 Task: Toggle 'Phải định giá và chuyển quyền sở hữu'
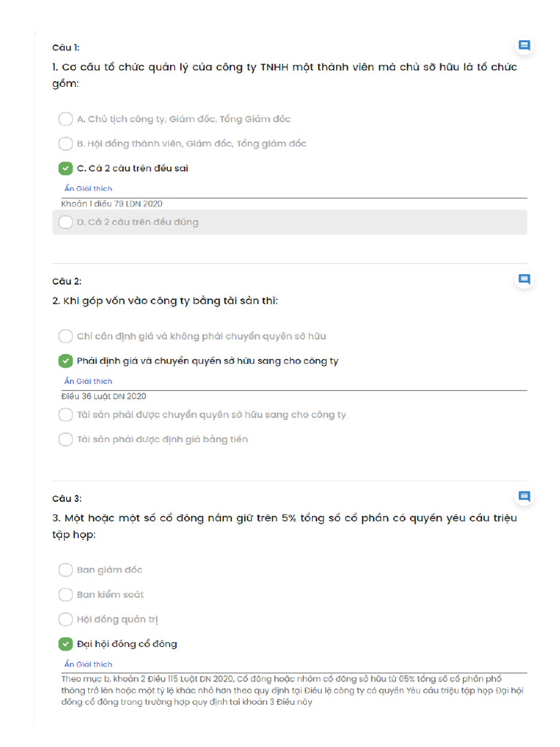coord(66,361)
